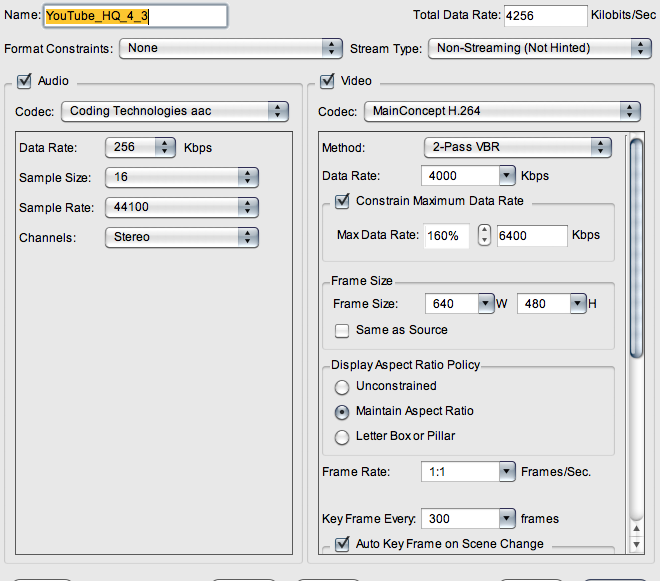Toggle the Audio checkbox

pyautogui.click(x=25, y=81)
